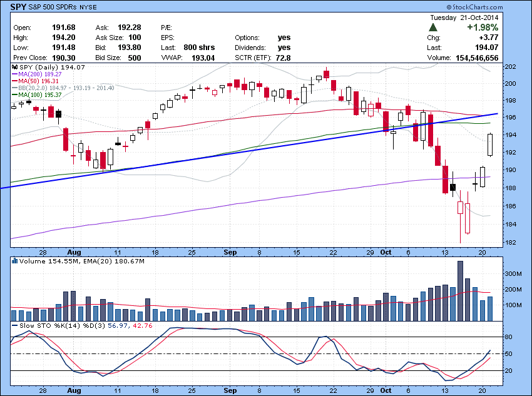Click the green MA(100) legend color dash

click(14, 95)
